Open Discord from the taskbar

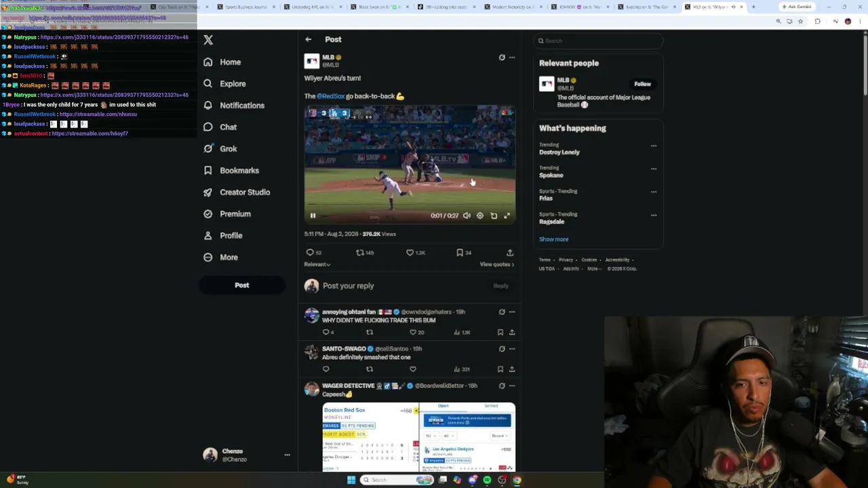point(473,480)
